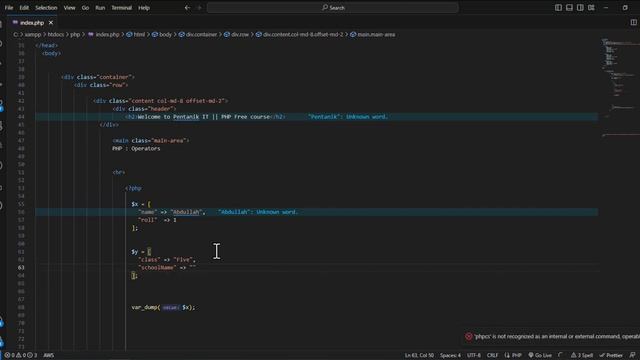
Task: Open the Customize Layout icon
Action: 591,7
